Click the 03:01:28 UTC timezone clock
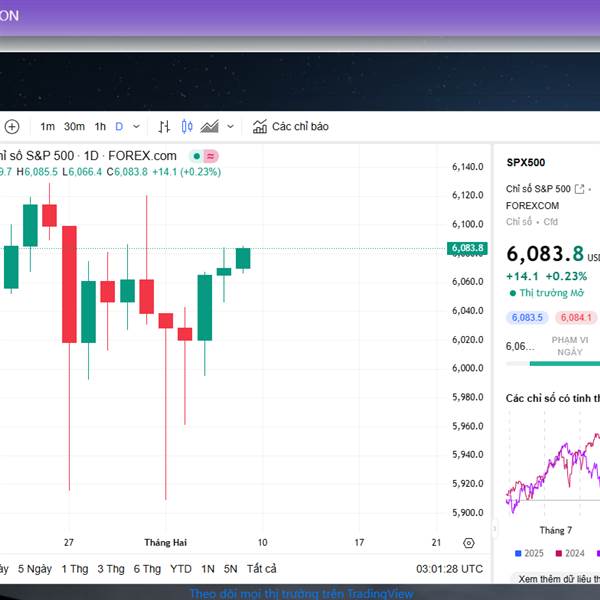600x600 pixels. [x=450, y=569]
